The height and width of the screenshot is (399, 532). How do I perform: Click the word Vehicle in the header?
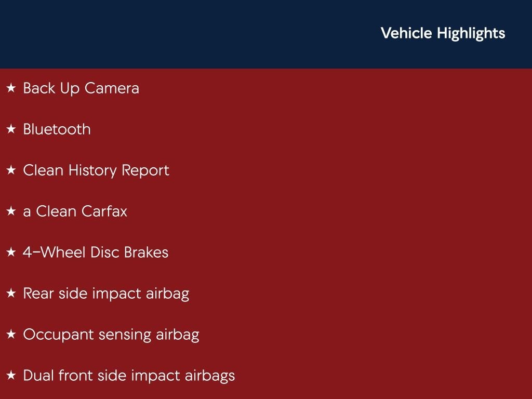coord(406,33)
